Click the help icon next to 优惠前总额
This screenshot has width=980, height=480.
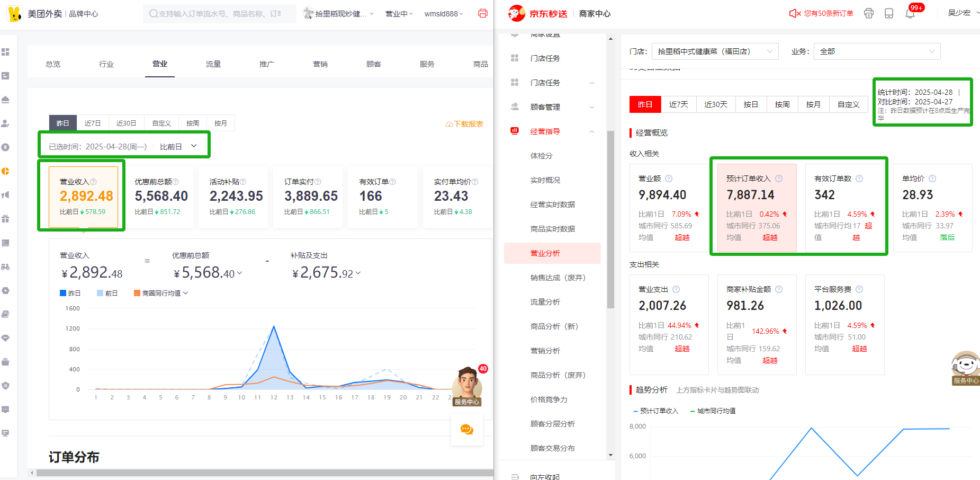click(x=176, y=182)
